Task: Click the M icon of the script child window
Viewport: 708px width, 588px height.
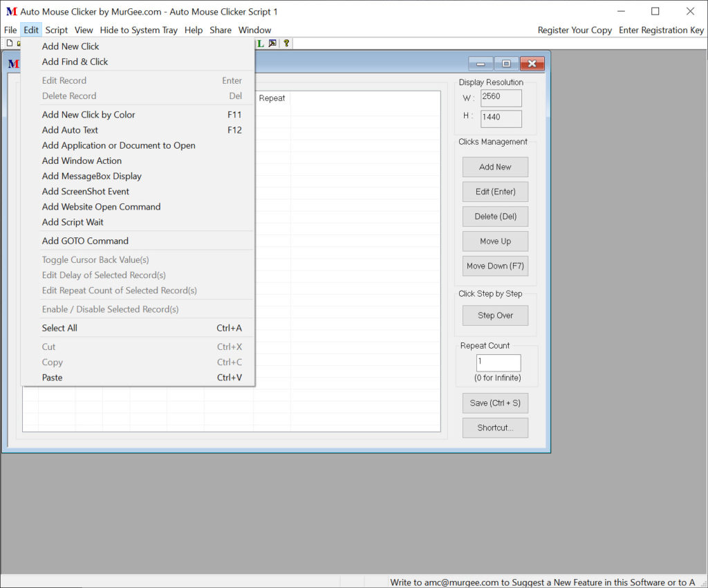Action: pos(14,64)
